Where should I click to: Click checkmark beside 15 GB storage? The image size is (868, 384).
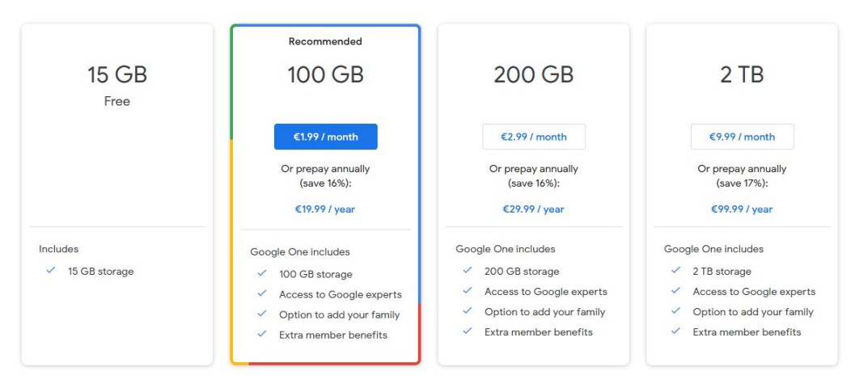pyautogui.click(x=51, y=271)
